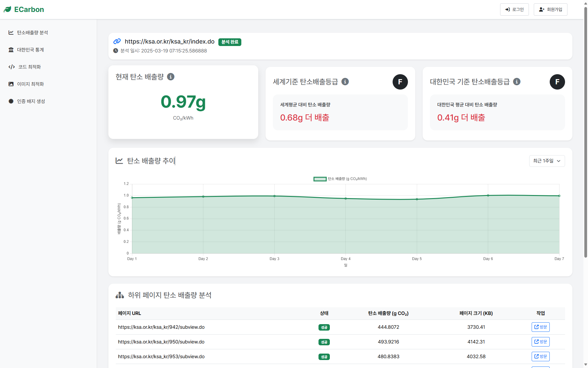Click 방문 button for 942/subview.do row
The height and width of the screenshot is (368, 588).
[x=540, y=327]
